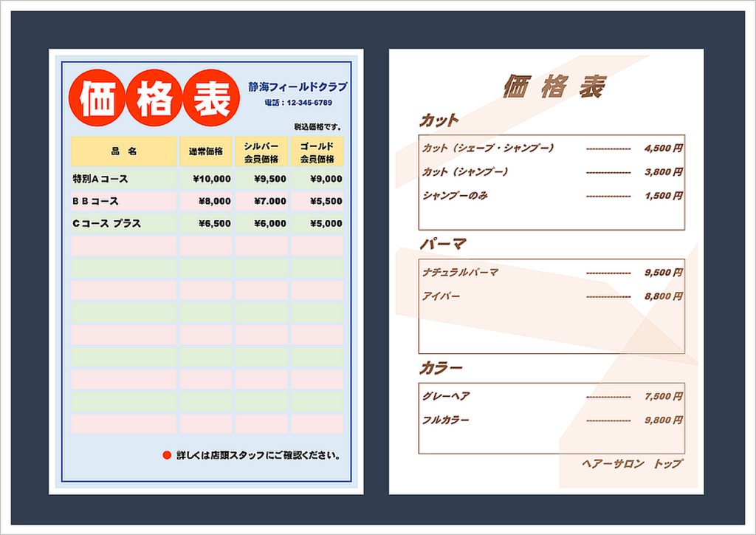Viewport: 756px width, 535px height.
Task: Click the red 表 circle badge
Action: point(209,97)
